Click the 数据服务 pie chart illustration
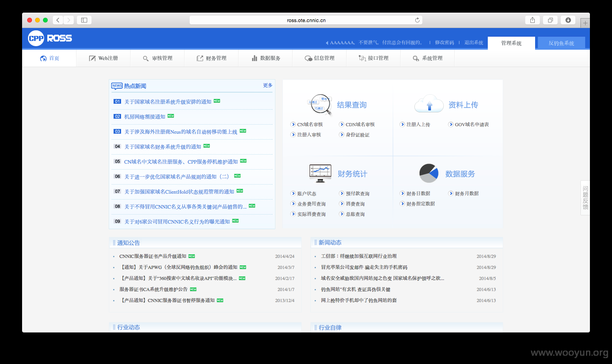The image size is (612, 364). point(429,173)
